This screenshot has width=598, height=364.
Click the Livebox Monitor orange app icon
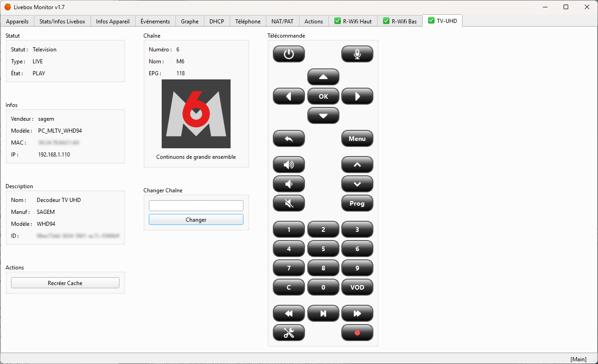click(7, 7)
